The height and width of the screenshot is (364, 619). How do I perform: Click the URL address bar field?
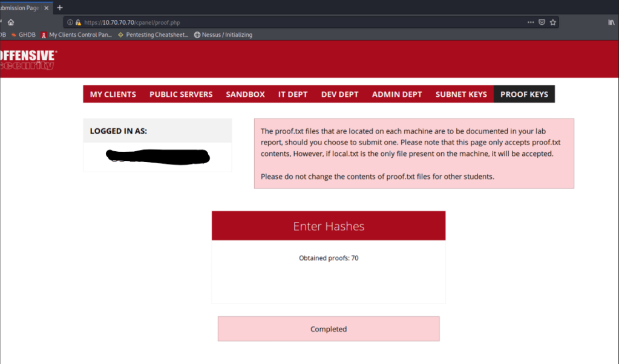click(x=303, y=22)
